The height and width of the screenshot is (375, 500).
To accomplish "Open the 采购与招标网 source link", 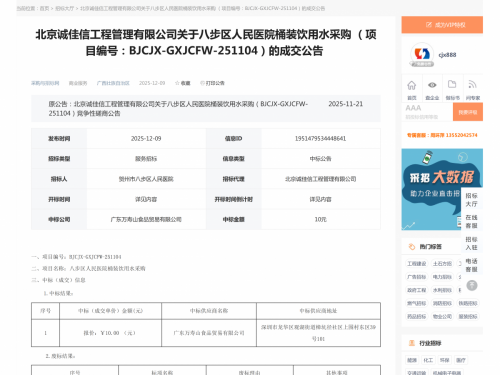I will 45,83.
